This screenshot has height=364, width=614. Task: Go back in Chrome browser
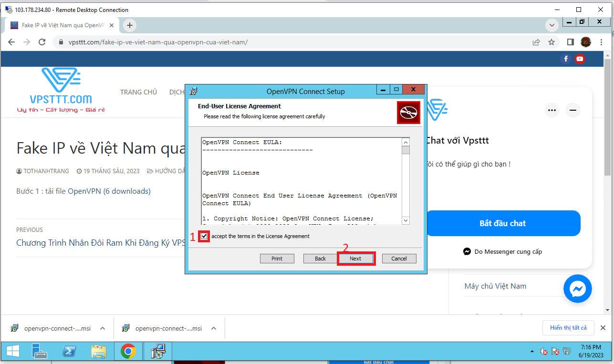(12, 42)
